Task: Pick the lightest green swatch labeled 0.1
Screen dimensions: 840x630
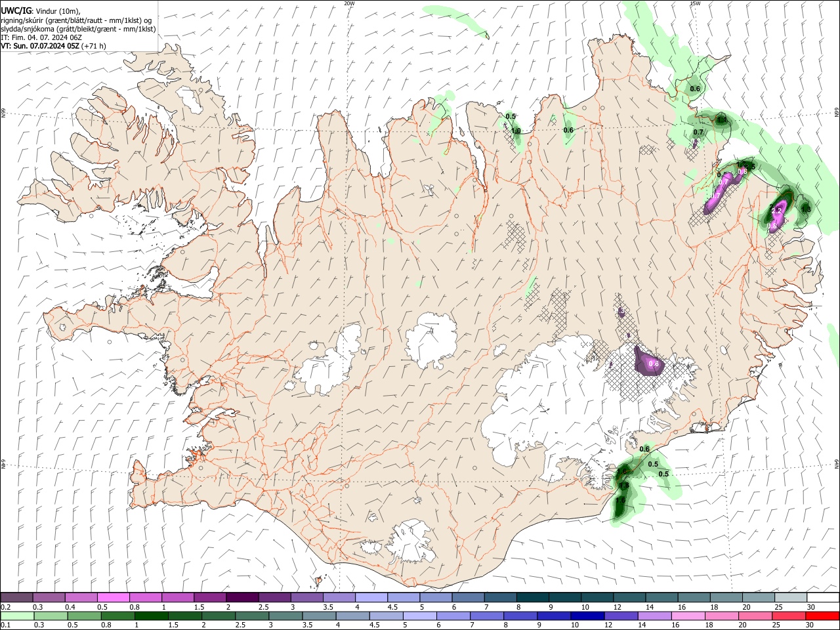Action: (16, 616)
